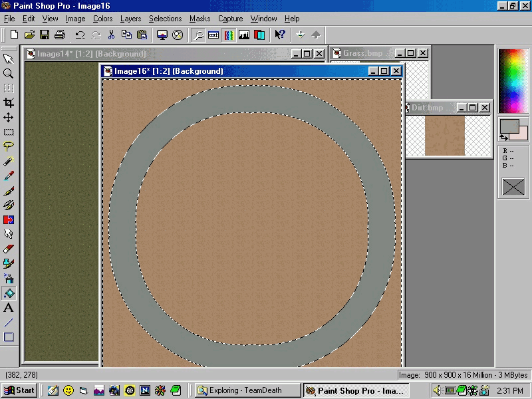The width and height of the screenshot is (532, 399).
Task: Expand the Colors menu
Action: tap(102, 19)
